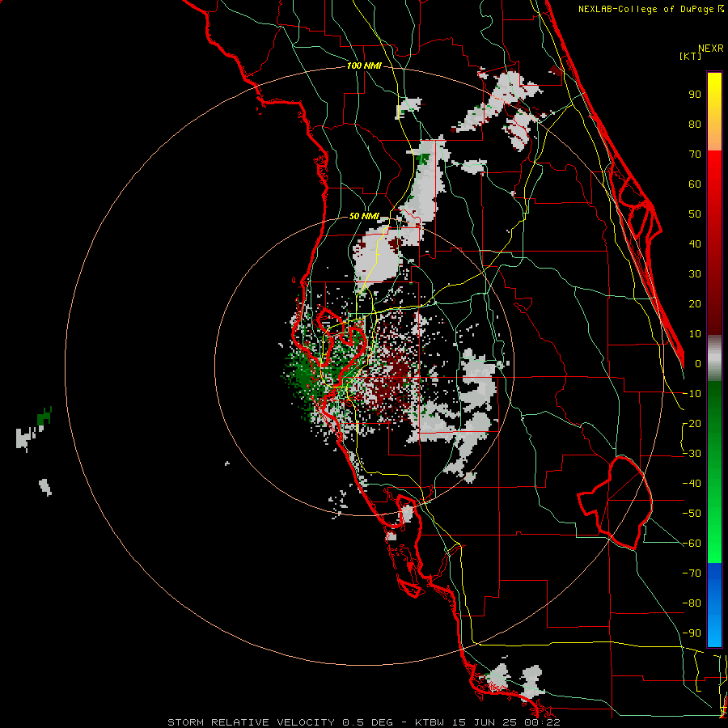Click the 30 knot value on the color scale
This screenshot has height=728, width=728.
[x=695, y=274]
